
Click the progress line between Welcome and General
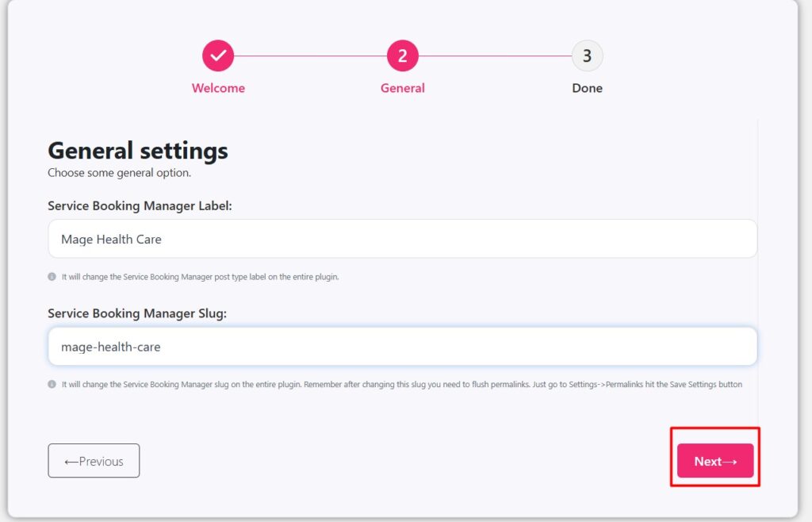click(x=309, y=56)
